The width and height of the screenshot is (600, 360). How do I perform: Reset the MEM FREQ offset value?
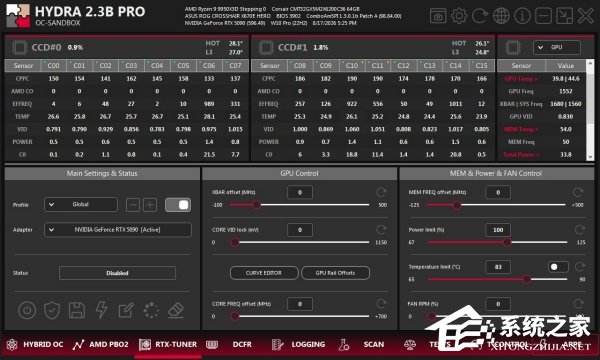(x=578, y=192)
